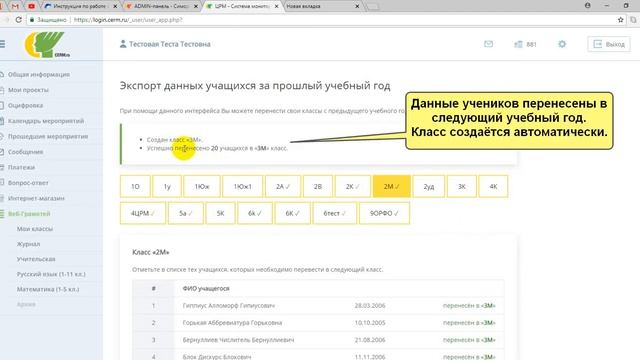Bookmark page with the star icon
The width and height of the screenshot is (640, 360).
click(x=620, y=20)
